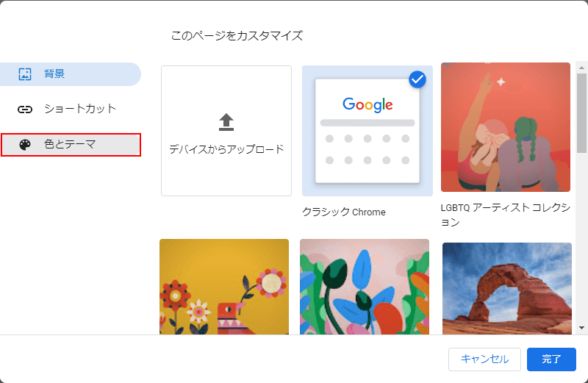Click the 完了 button

coord(551,359)
